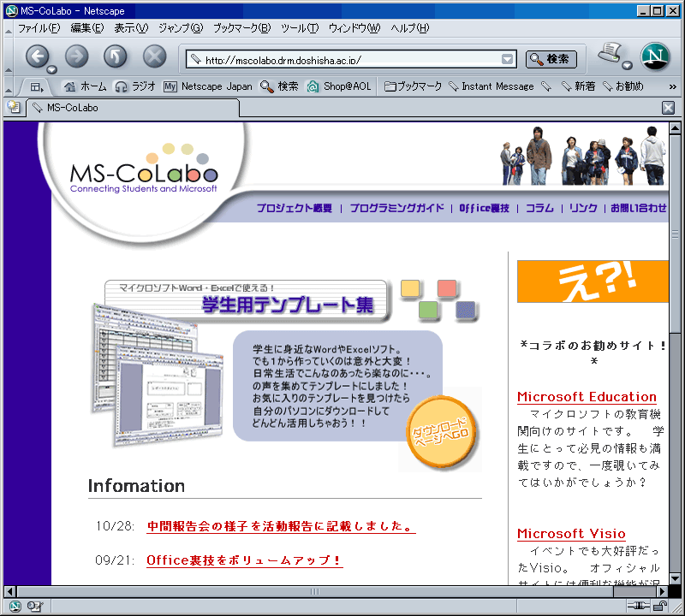
Task: Go to ホーム on the personal toolbar
Action: 85,86
